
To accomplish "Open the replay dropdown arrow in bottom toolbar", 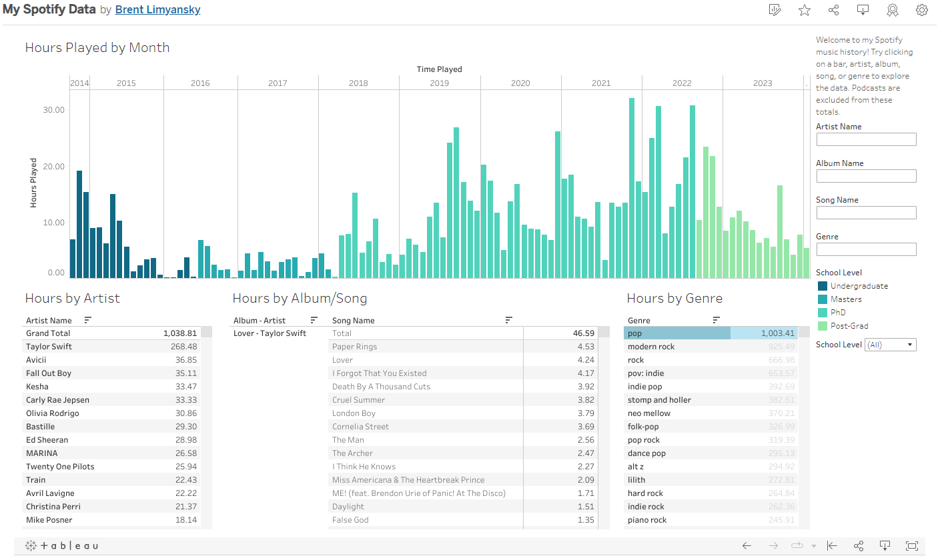I will click(814, 546).
